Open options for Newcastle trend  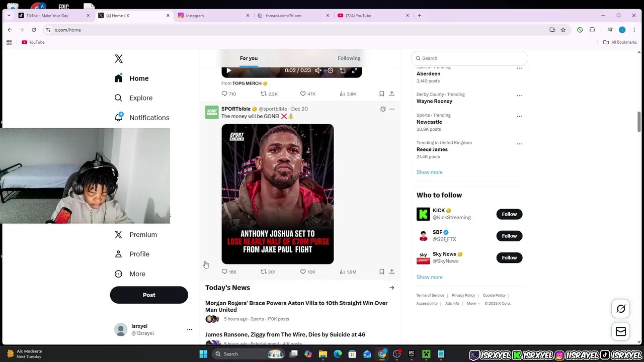(519, 117)
